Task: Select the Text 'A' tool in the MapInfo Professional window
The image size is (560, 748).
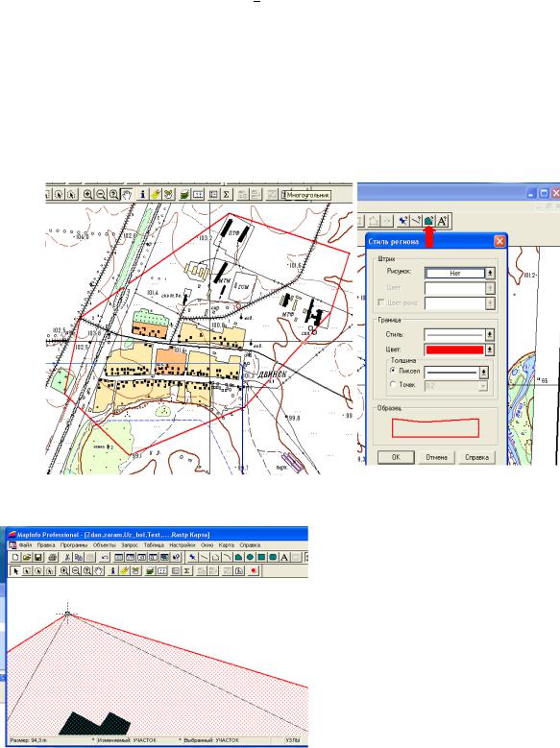Action: coord(284,557)
